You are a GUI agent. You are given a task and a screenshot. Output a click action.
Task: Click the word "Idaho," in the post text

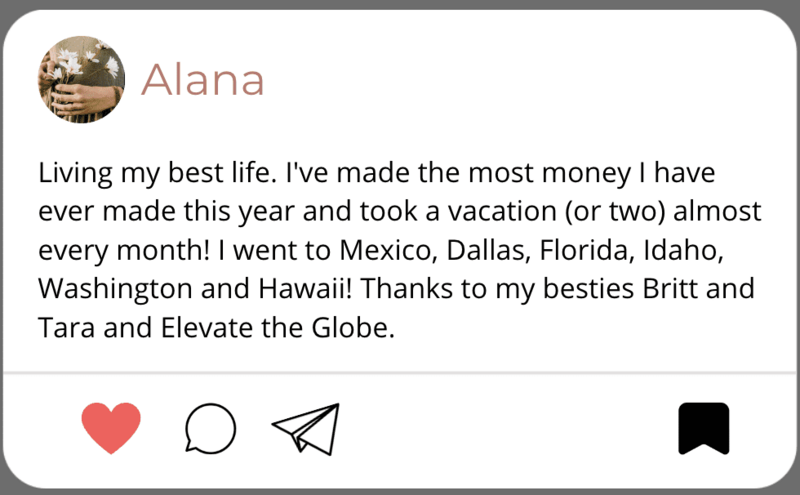click(684, 250)
